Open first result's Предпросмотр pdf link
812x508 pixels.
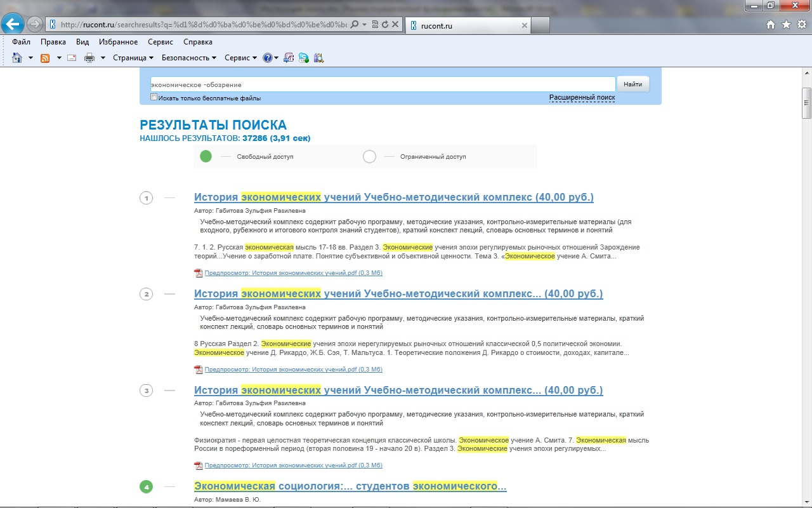294,273
